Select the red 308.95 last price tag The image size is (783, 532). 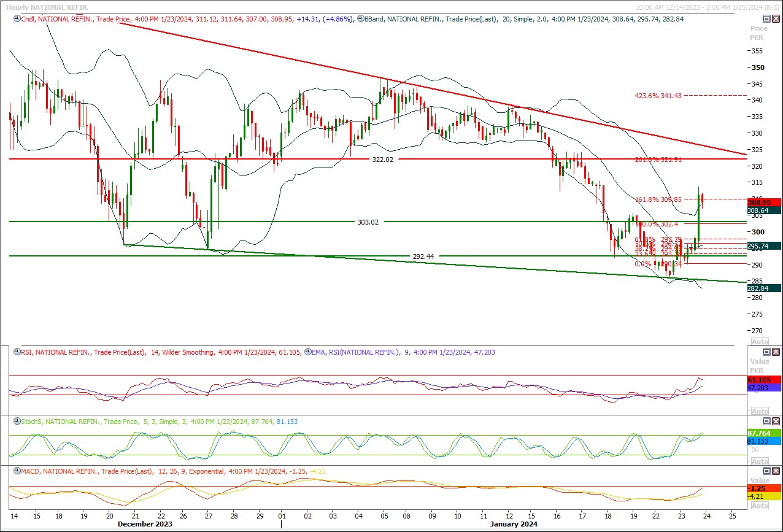click(763, 202)
